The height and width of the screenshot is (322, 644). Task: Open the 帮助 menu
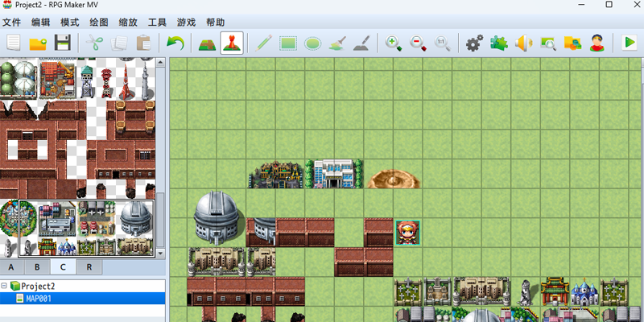point(216,23)
